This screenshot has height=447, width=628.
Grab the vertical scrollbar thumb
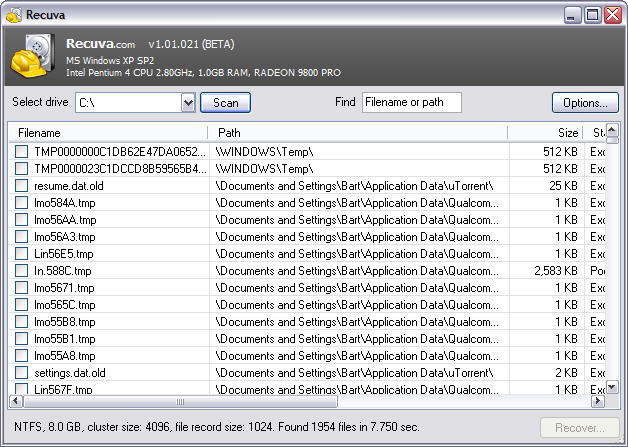click(x=612, y=140)
